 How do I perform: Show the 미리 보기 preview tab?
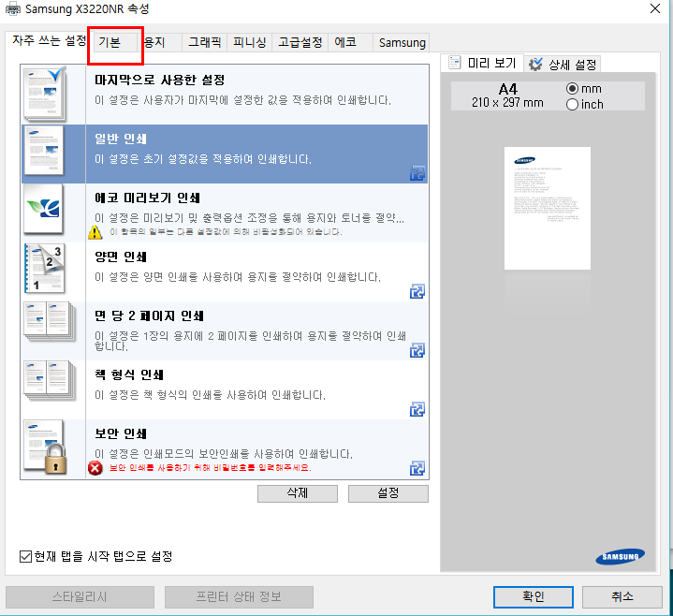(x=482, y=63)
